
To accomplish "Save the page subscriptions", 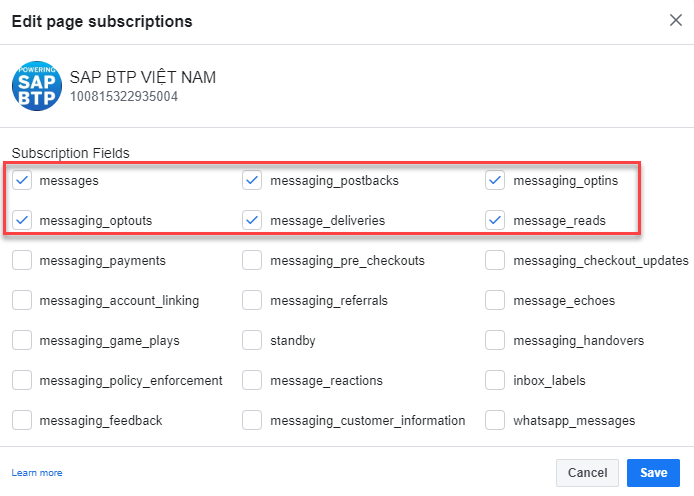I will 654,473.
